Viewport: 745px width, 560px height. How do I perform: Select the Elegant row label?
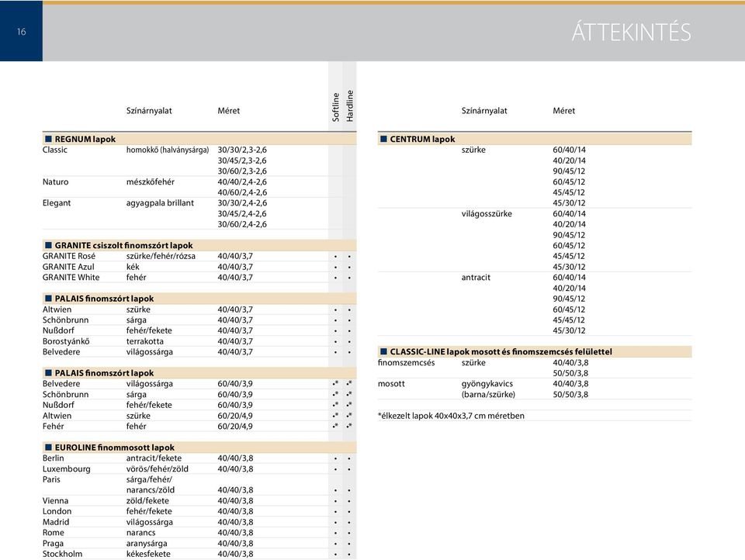tap(57, 203)
